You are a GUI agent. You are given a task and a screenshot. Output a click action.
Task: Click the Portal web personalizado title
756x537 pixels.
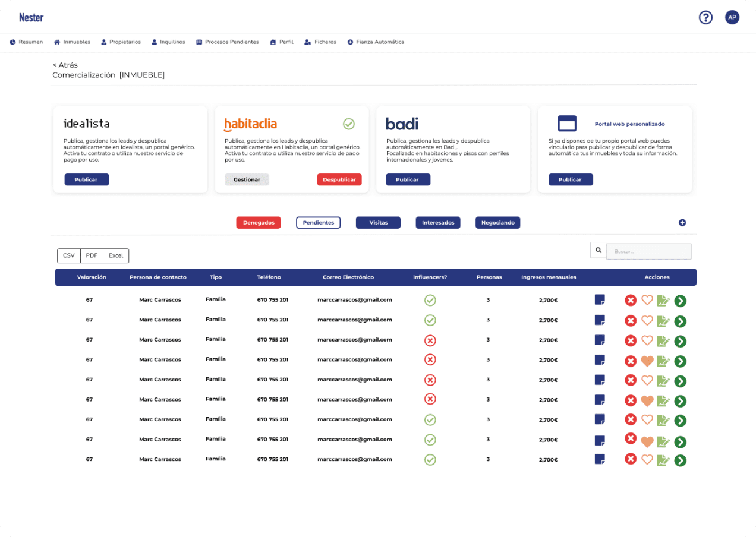pyautogui.click(x=630, y=124)
